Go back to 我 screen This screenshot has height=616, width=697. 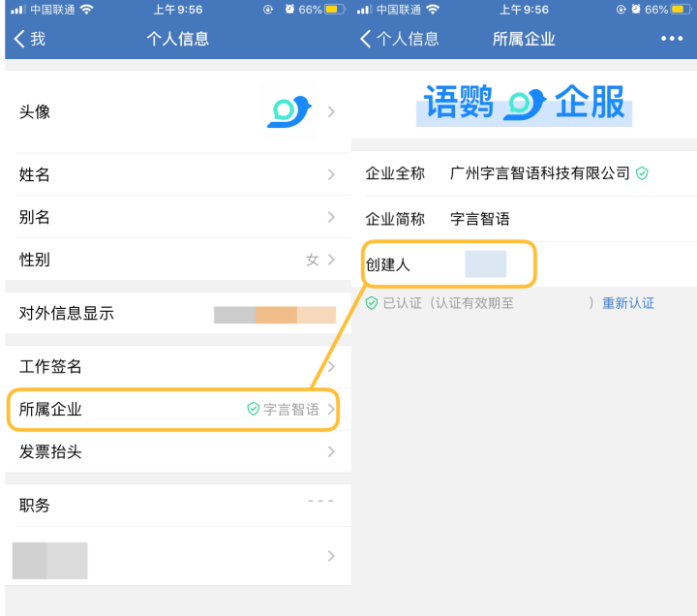tap(29, 39)
